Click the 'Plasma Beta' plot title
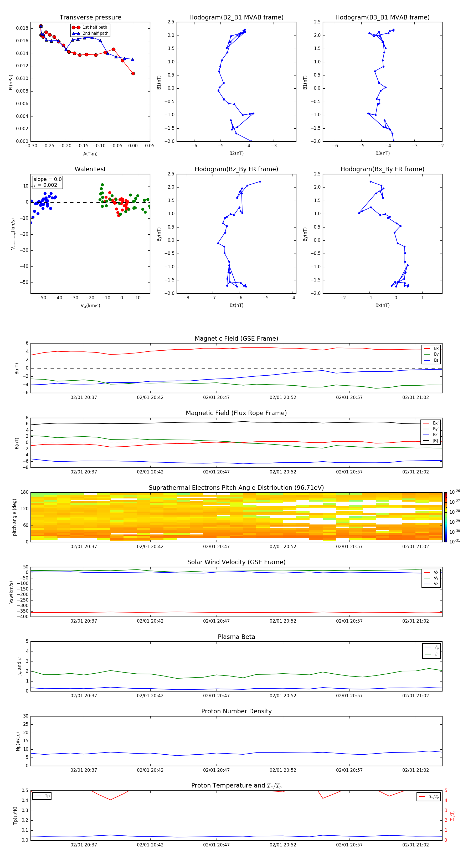The height and width of the screenshot is (868, 473). [x=236, y=637]
